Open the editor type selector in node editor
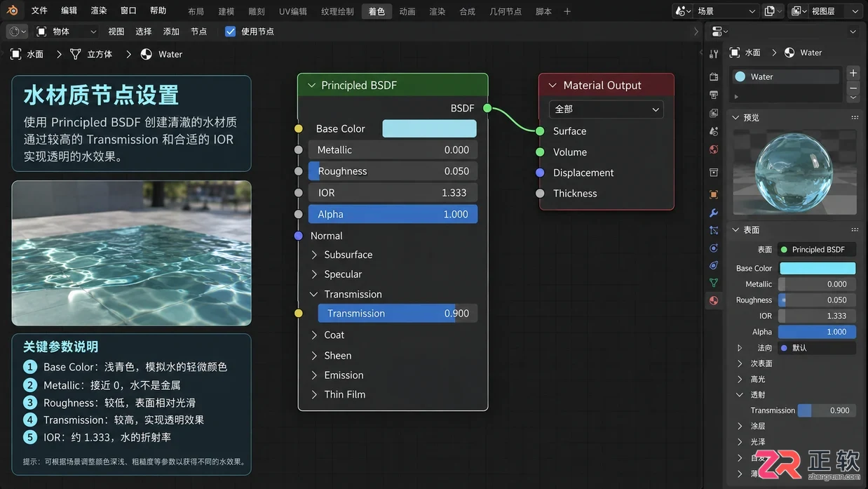 17,32
